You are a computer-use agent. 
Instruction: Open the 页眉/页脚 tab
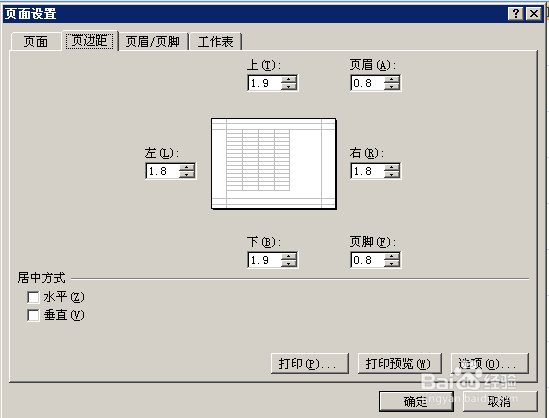(x=153, y=42)
